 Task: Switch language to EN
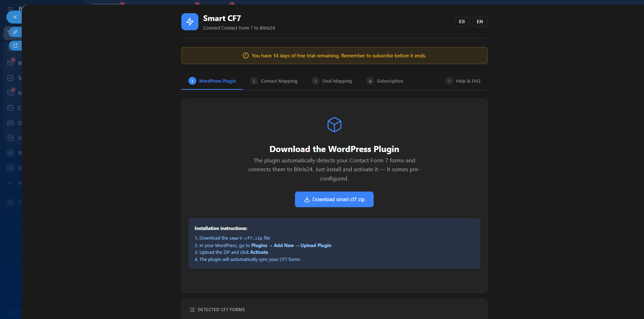(x=479, y=22)
